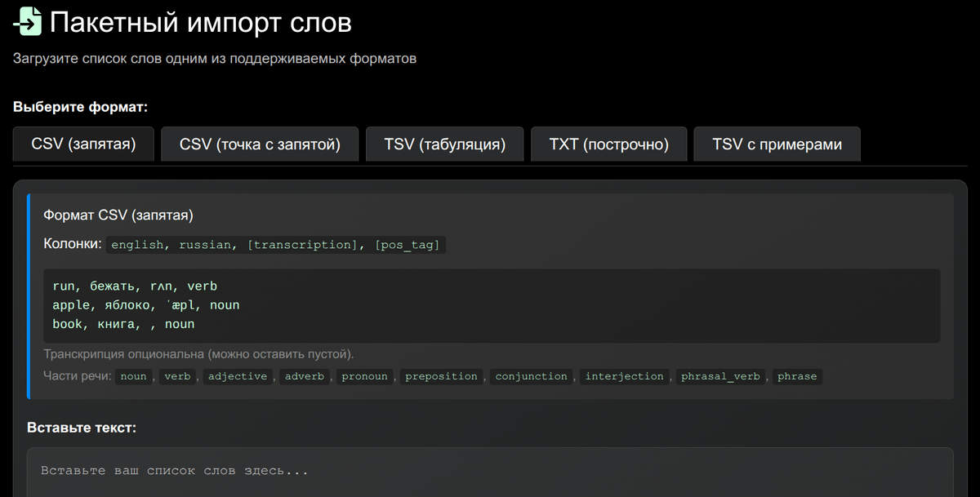980x497 pixels.
Task: Click the Пакетный импорт слов heading
Action: pyautogui.click(x=200, y=22)
